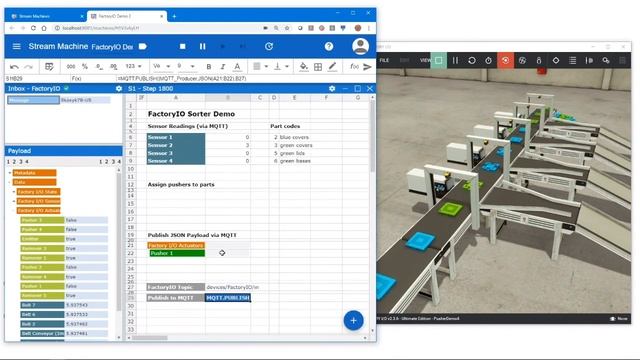Reload the browser page

tap(33, 28)
